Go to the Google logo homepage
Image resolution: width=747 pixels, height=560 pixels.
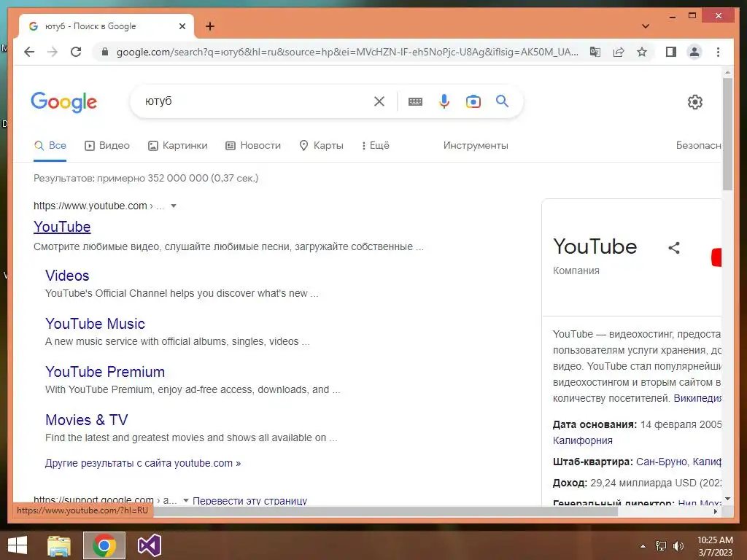(64, 102)
